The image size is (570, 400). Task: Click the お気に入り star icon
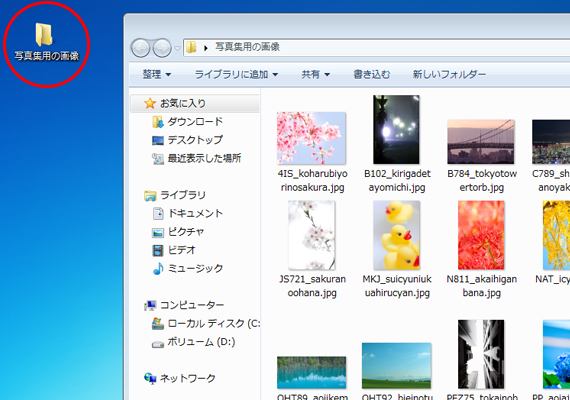pos(150,103)
